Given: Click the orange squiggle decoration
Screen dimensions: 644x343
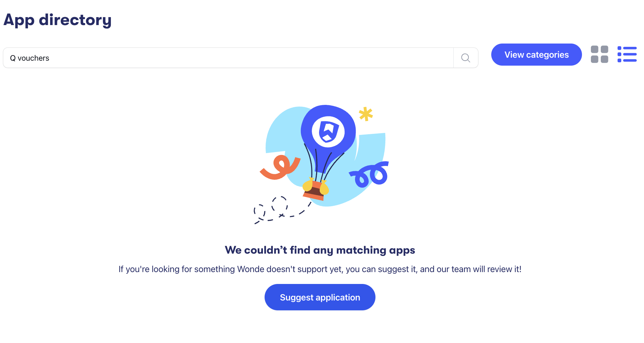Looking at the screenshot, I should click(x=280, y=167).
